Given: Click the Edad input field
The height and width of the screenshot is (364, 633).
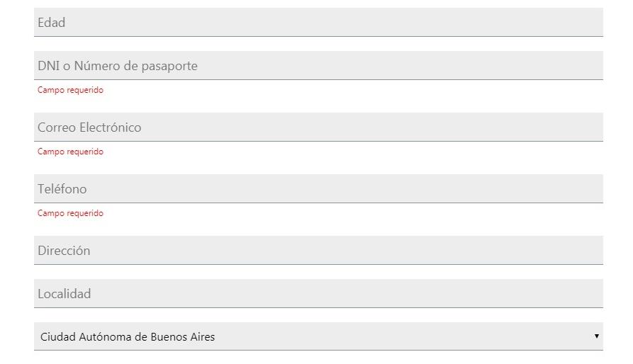Looking at the screenshot, I should [318, 23].
